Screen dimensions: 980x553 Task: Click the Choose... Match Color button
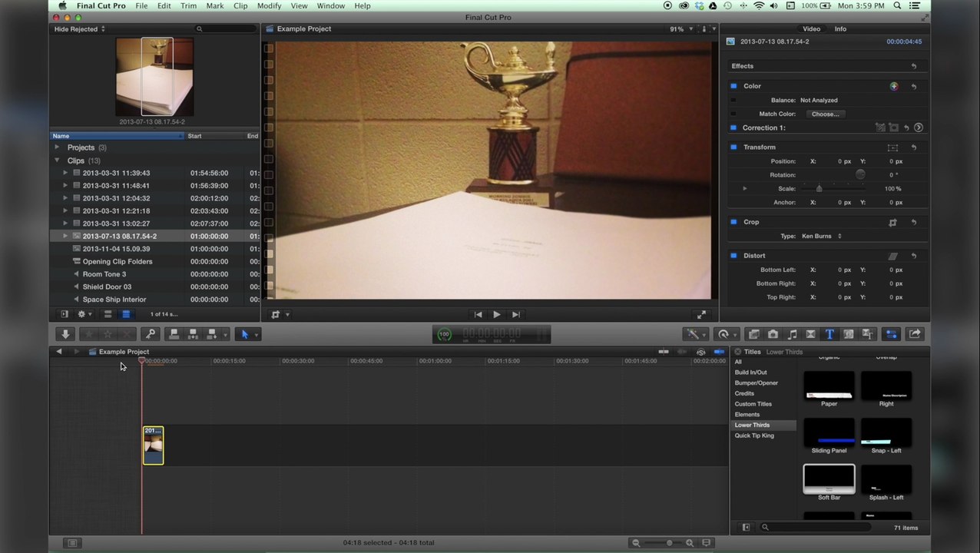click(826, 114)
